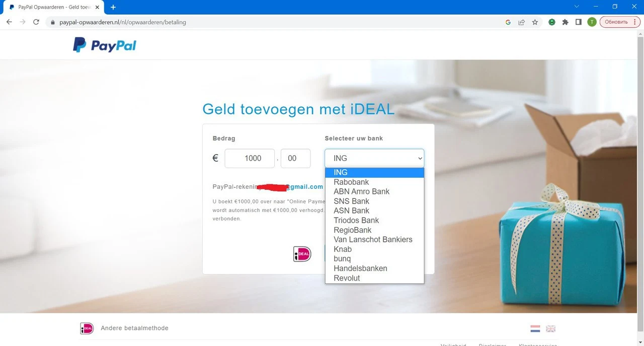Select Rabobank from the bank list
644x346 pixels.
[x=374, y=182]
